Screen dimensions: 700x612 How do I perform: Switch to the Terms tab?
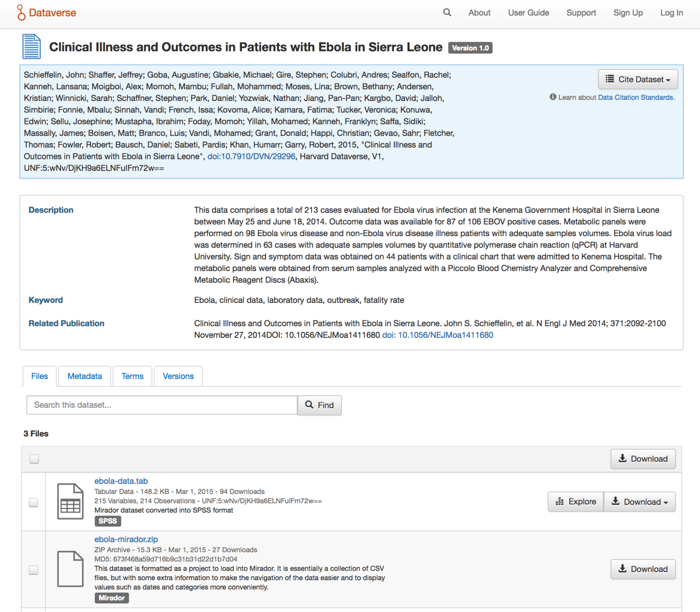pyautogui.click(x=132, y=376)
